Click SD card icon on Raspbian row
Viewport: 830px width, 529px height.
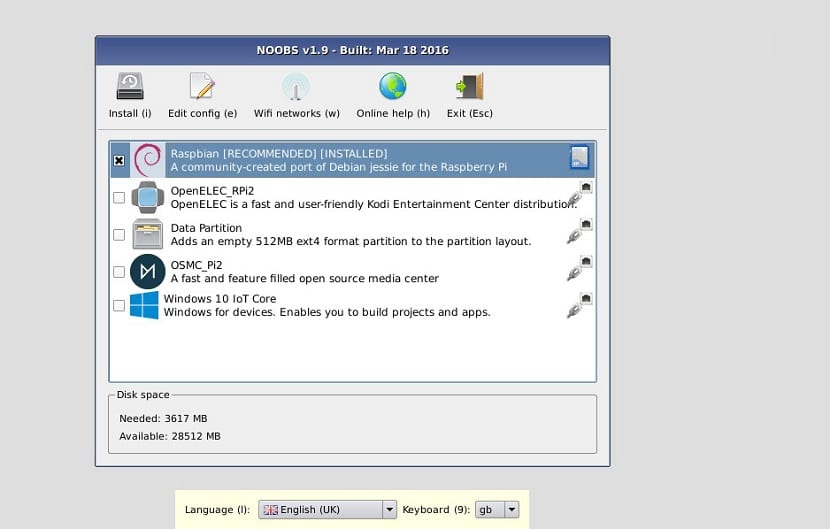(x=579, y=158)
